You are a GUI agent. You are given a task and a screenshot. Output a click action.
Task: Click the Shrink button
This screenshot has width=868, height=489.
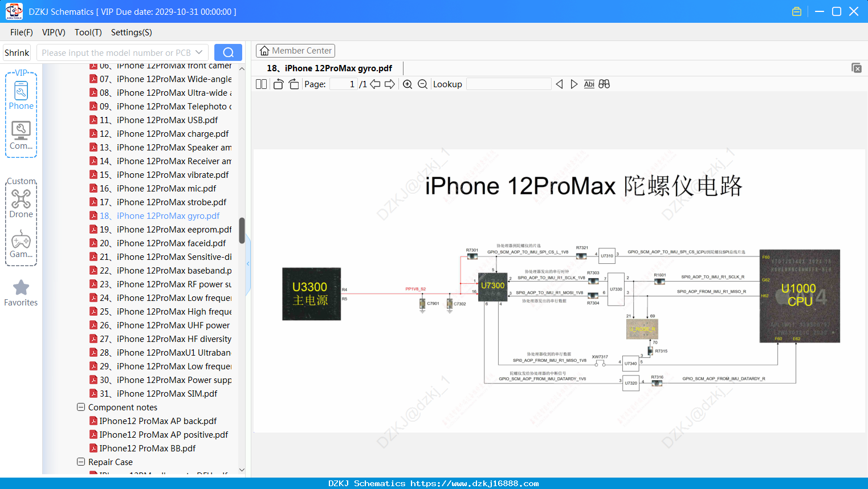click(17, 52)
